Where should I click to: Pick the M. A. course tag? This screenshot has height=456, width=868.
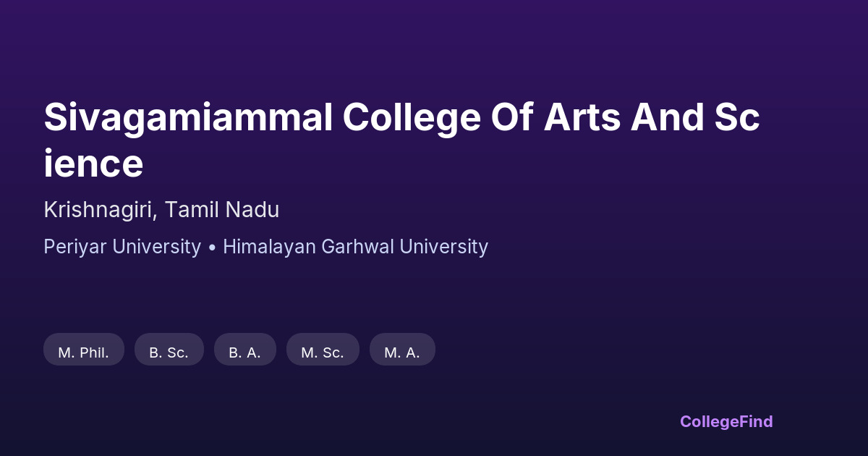402,352
